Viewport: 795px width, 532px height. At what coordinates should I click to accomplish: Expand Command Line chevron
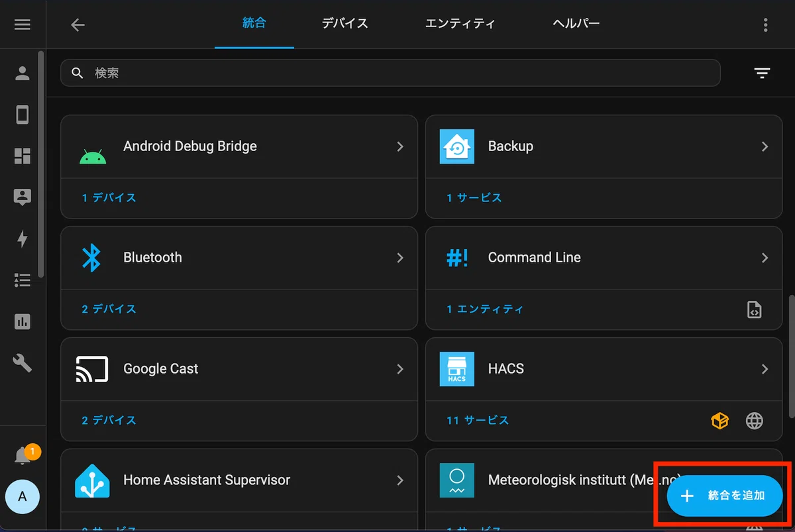coord(765,258)
